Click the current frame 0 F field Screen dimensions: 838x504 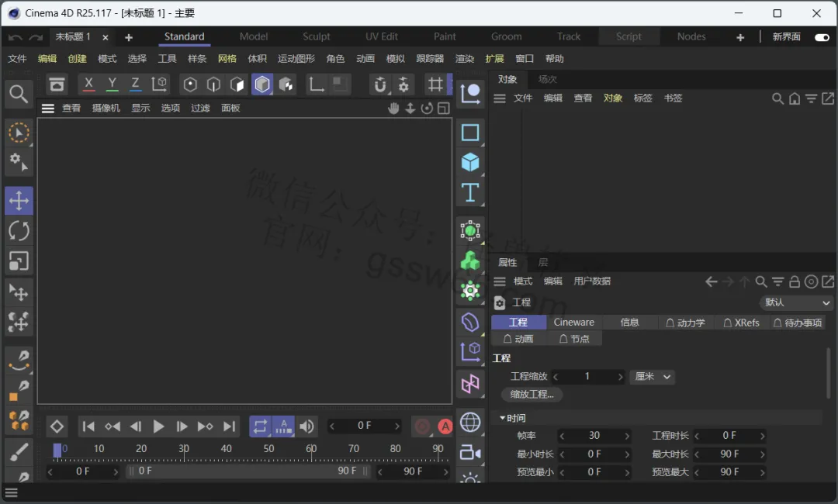(x=365, y=426)
